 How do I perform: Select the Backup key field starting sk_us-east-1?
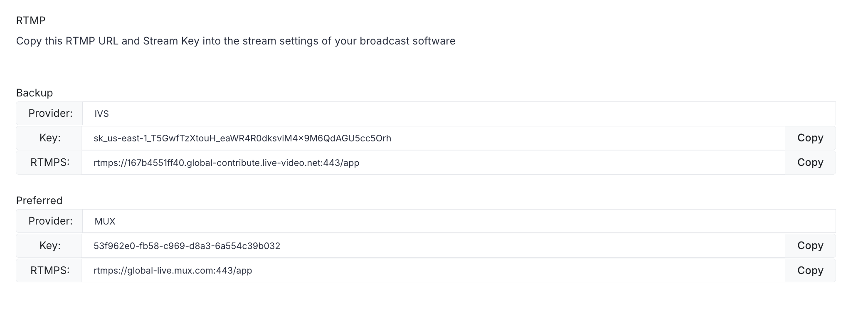433,138
